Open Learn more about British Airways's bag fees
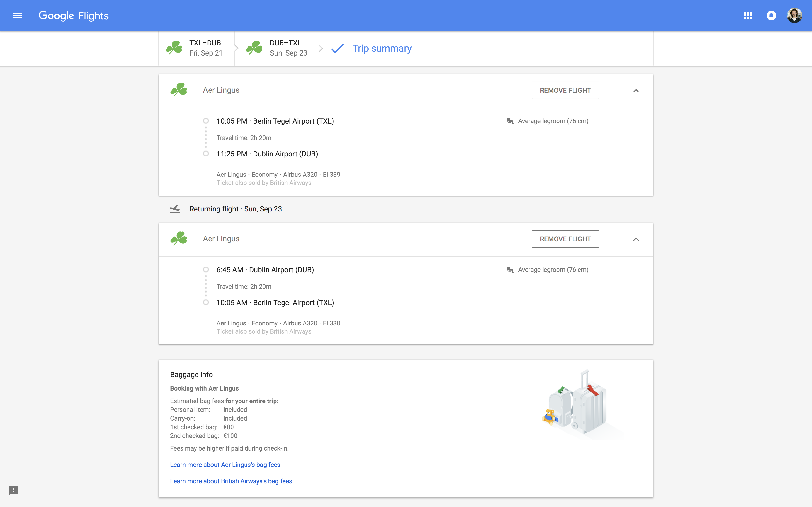The width and height of the screenshot is (812, 507). tap(231, 481)
